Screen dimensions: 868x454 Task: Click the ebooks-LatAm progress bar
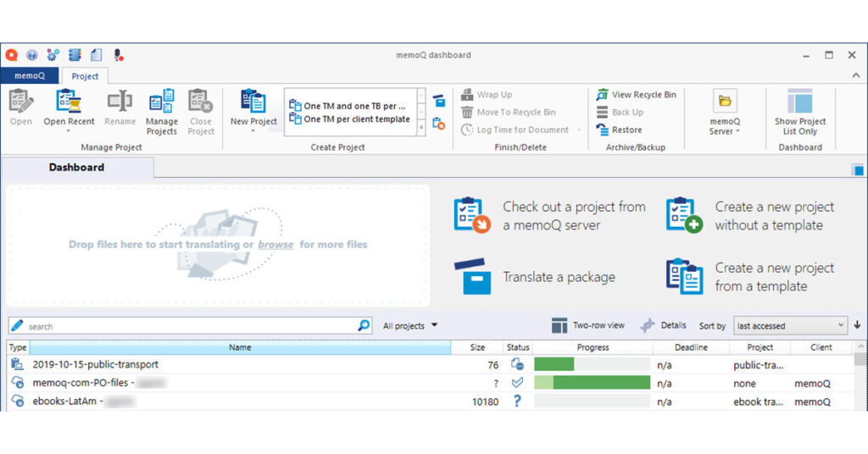(592, 401)
